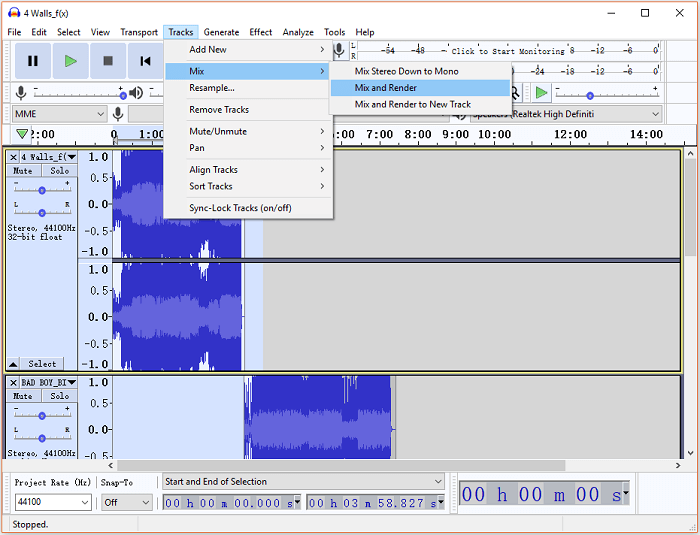Mute the 4 Walls track
Viewport: 700px width, 535px height.
(x=24, y=171)
